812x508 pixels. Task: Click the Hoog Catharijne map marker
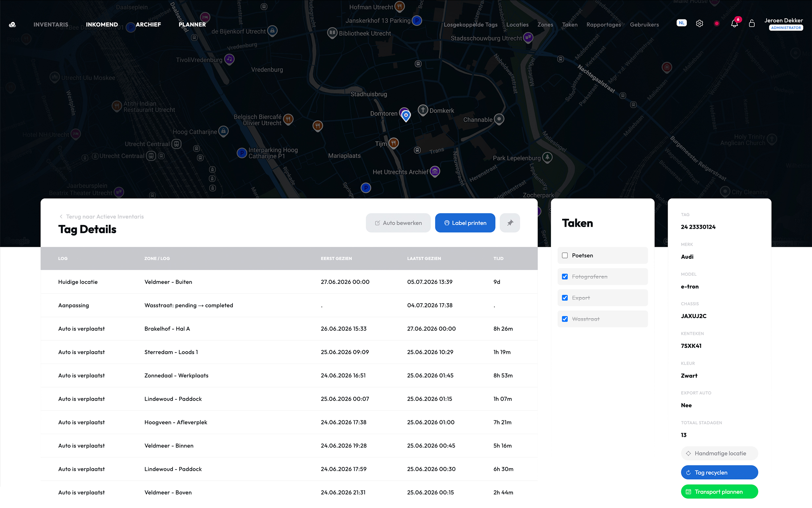tap(223, 131)
